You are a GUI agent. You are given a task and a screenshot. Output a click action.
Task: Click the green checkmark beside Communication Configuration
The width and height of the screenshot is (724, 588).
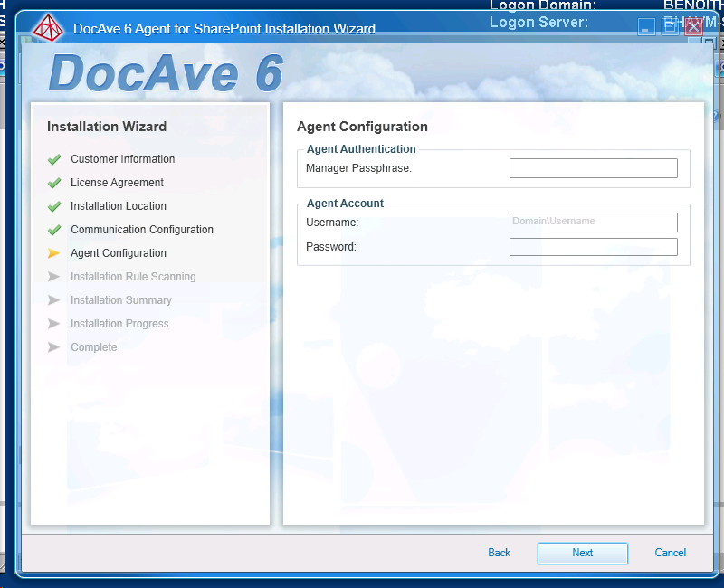click(54, 230)
